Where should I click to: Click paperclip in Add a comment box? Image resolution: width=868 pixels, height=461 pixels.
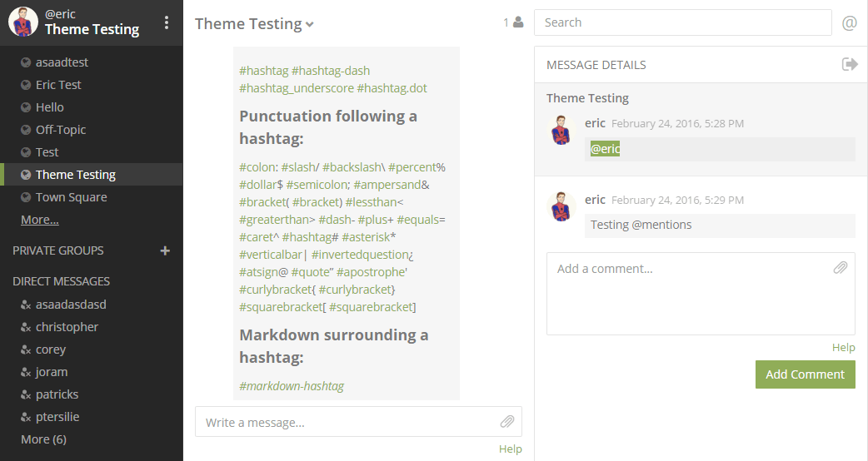click(841, 268)
